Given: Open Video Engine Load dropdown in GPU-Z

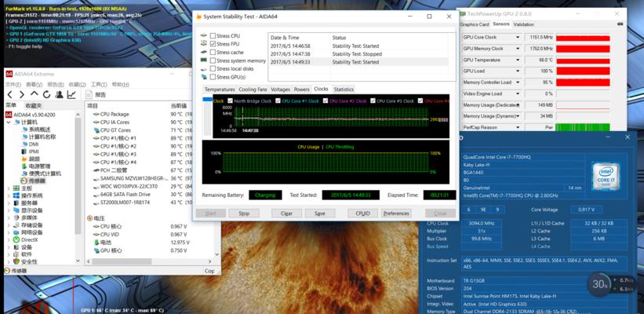Looking at the screenshot, I should (x=518, y=93).
